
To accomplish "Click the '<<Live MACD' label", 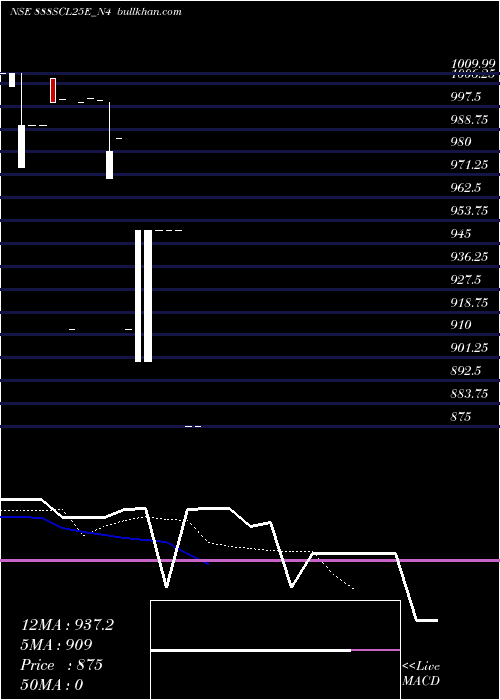I will pos(421,674).
